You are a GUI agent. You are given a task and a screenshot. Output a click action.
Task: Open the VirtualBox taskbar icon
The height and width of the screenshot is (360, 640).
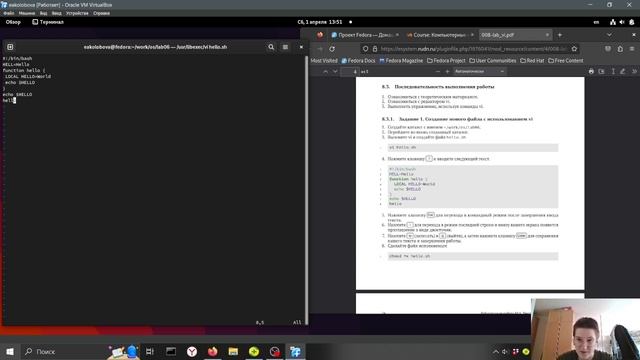click(x=296, y=351)
